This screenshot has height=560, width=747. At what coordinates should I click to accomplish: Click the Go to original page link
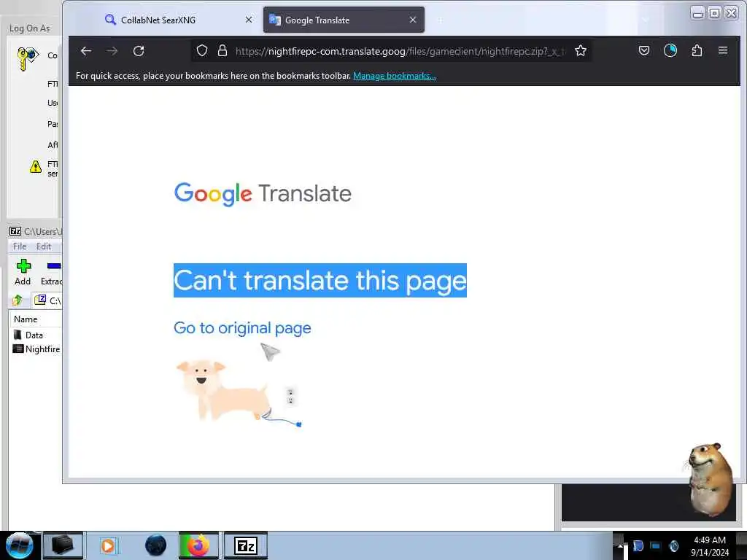(x=242, y=328)
